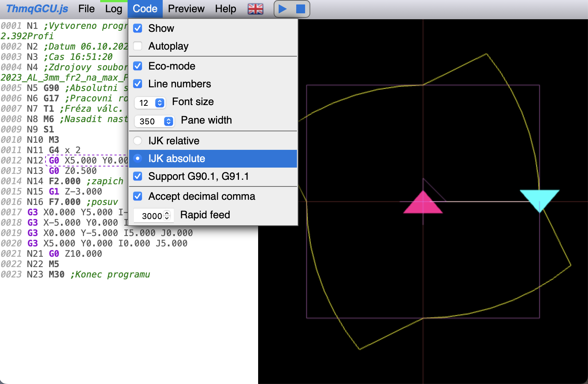588x384 pixels.
Task: Open the Help menu
Action: 225,9
